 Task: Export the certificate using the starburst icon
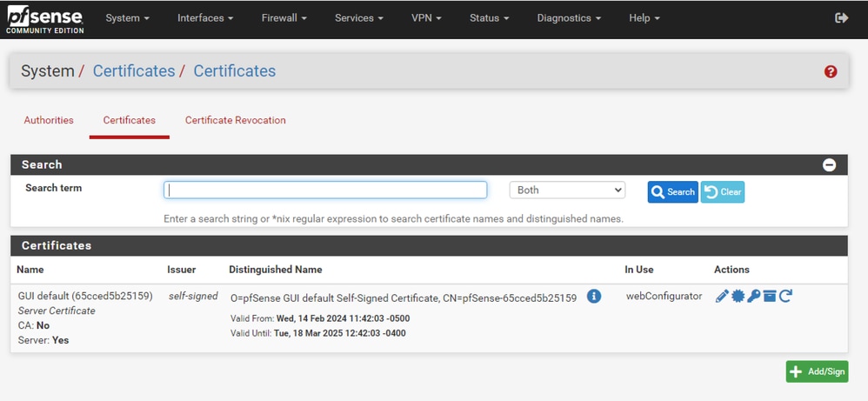[738, 297]
